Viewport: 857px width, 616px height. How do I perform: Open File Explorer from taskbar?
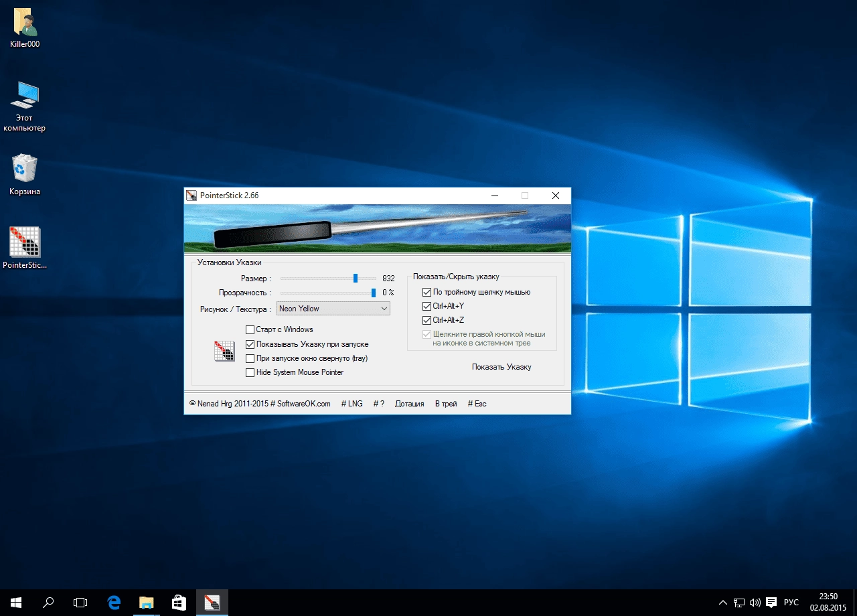coord(146,603)
